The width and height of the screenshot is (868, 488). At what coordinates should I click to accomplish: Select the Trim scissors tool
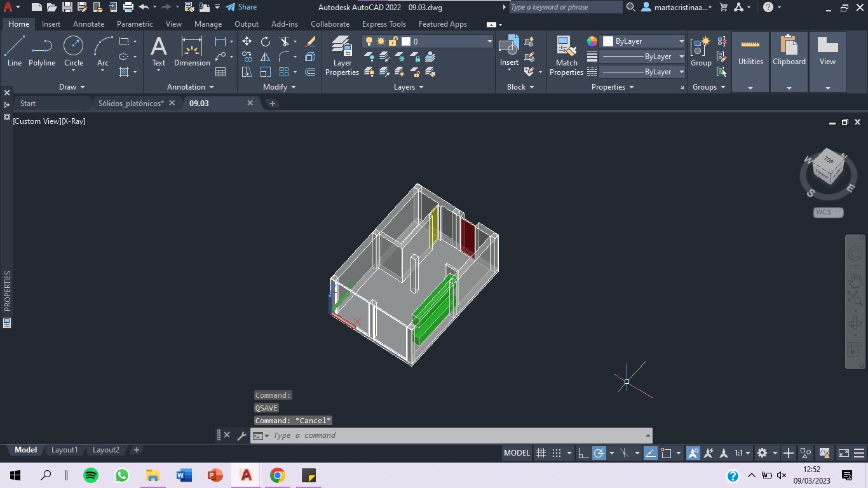click(284, 41)
